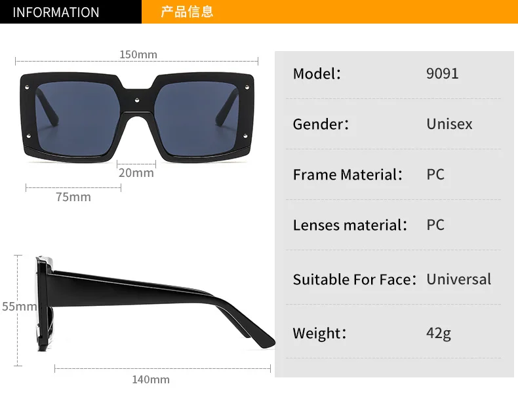The height and width of the screenshot is (420, 518).
Task: Click the 42g weight value
Action: click(439, 333)
